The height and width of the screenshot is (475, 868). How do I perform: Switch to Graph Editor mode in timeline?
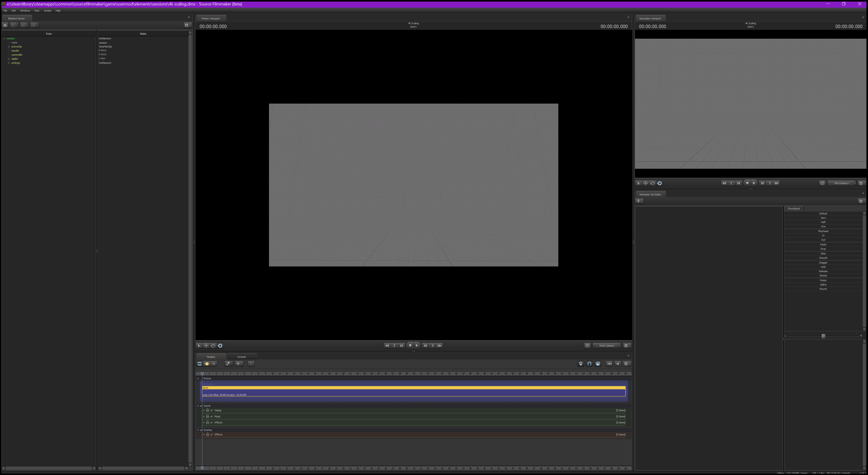click(214, 364)
